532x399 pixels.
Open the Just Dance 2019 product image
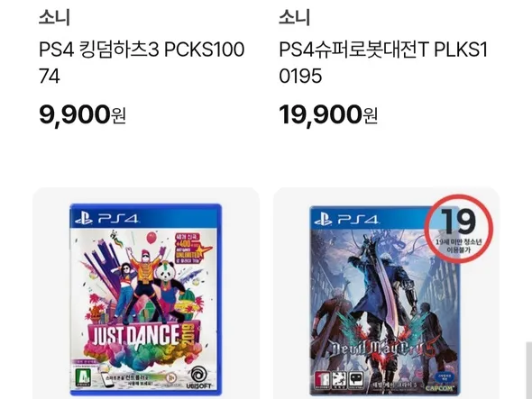coord(146,300)
